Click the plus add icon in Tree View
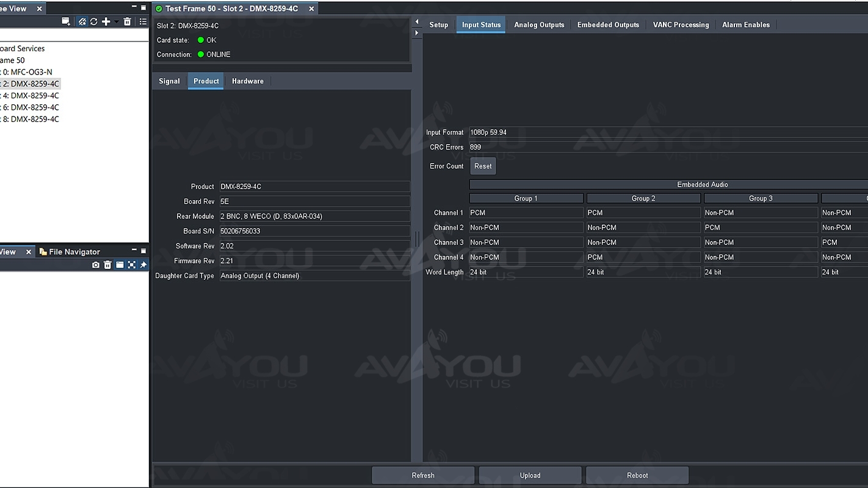Screen dimensions: 868x488 coord(106,22)
